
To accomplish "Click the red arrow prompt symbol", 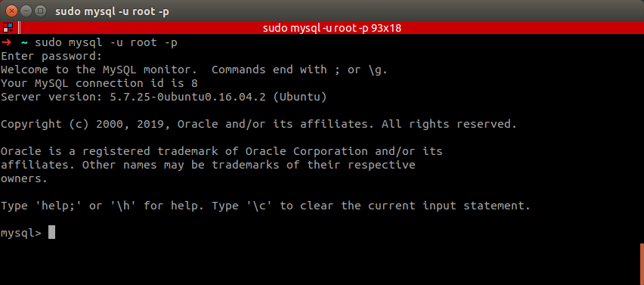I will tap(6, 42).
